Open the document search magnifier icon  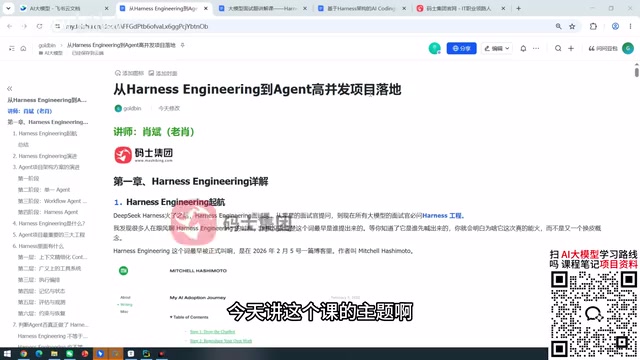click(558, 48)
